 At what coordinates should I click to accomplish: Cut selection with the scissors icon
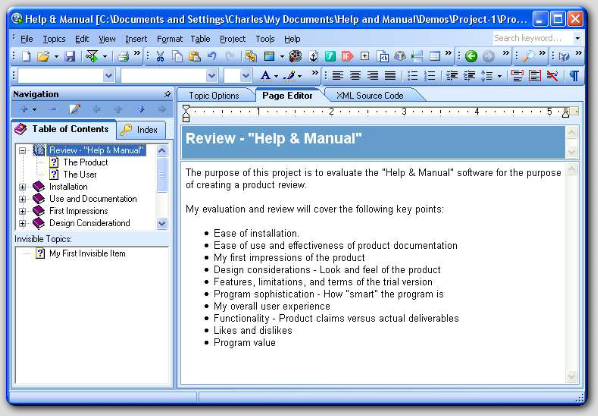[160, 56]
